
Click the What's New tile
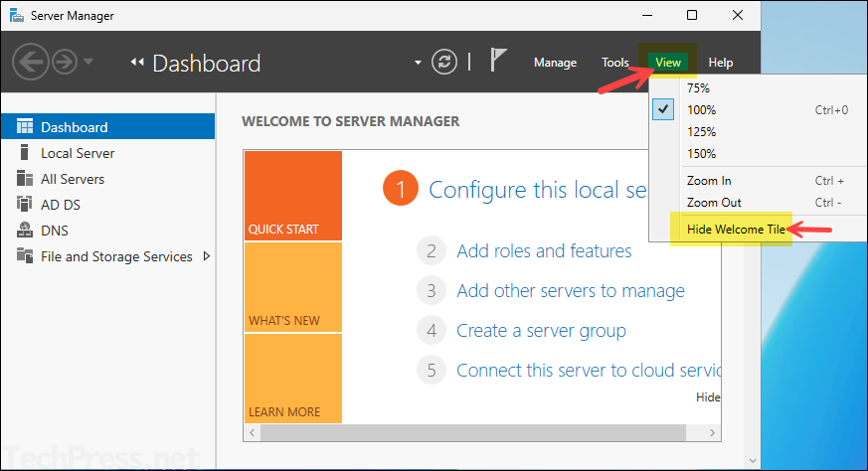tap(293, 287)
